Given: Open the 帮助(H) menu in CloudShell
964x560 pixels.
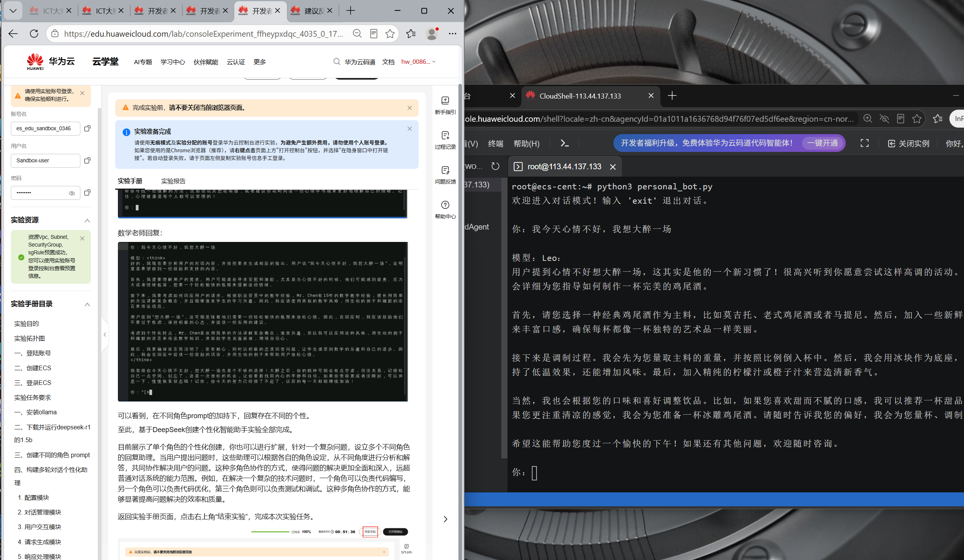Looking at the screenshot, I should (526, 144).
